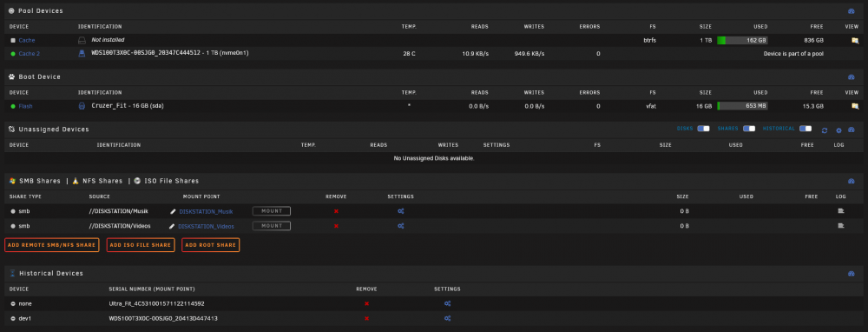Image resolution: width=868 pixels, height=332 pixels.
Task: Open the DISKSTATION_Musik mount point link
Action: pyautogui.click(x=206, y=211)
